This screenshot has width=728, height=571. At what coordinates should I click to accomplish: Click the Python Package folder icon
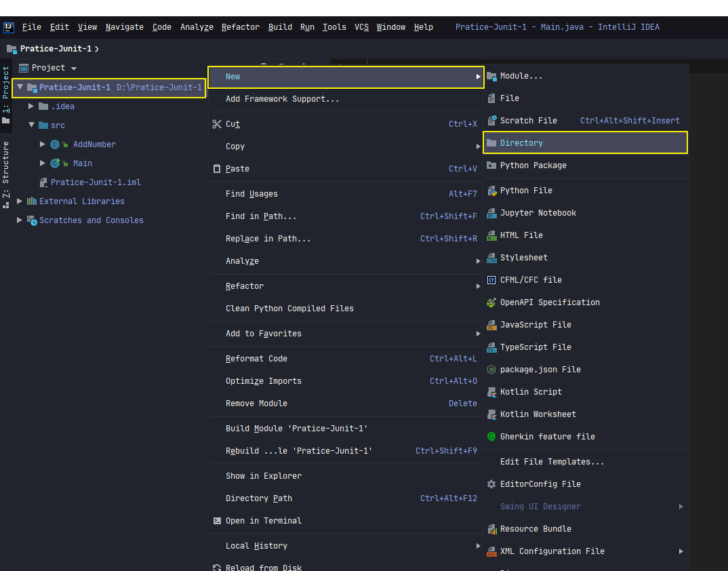[x=491, y=165]
